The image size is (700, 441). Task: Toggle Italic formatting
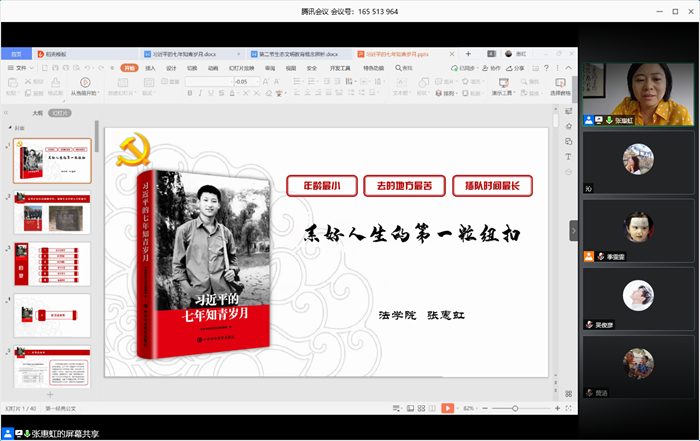coord(200,93)
